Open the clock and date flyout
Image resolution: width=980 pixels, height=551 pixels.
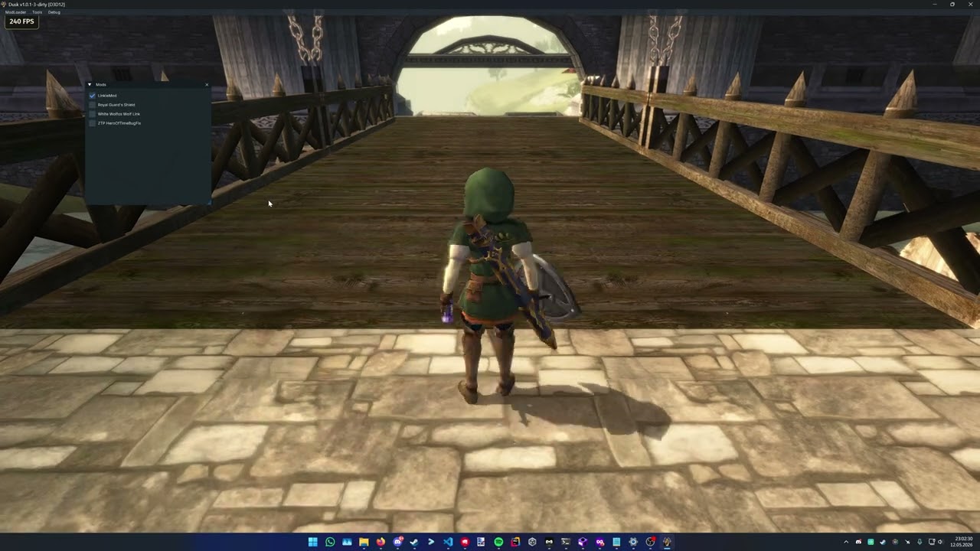point(962,542)
